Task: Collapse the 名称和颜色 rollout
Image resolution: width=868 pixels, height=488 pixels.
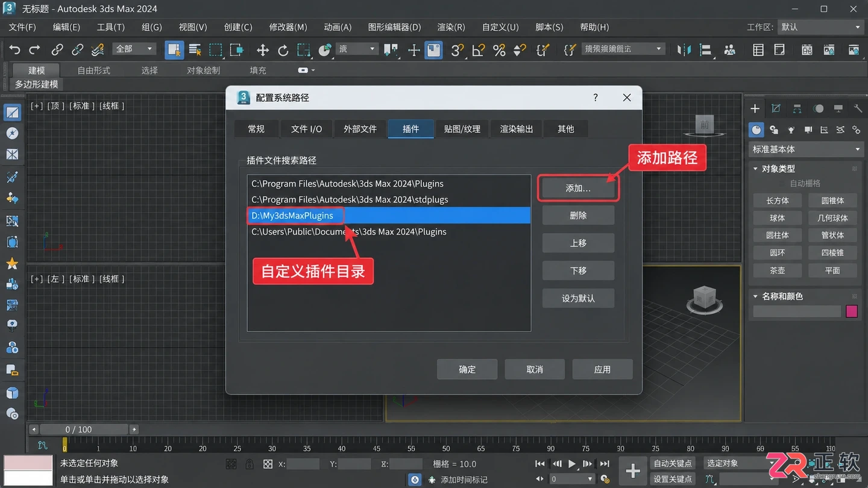Action: (755, 296)
